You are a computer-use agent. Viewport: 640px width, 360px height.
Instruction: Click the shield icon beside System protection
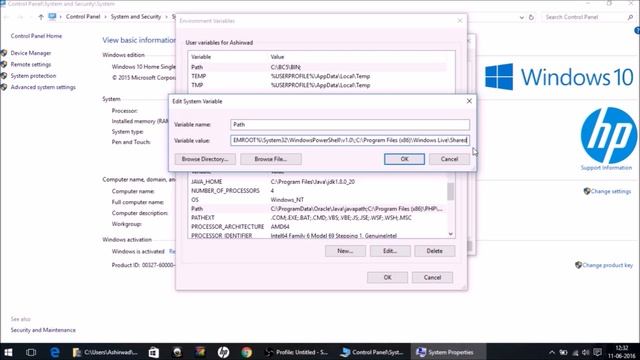coord(4,76)
